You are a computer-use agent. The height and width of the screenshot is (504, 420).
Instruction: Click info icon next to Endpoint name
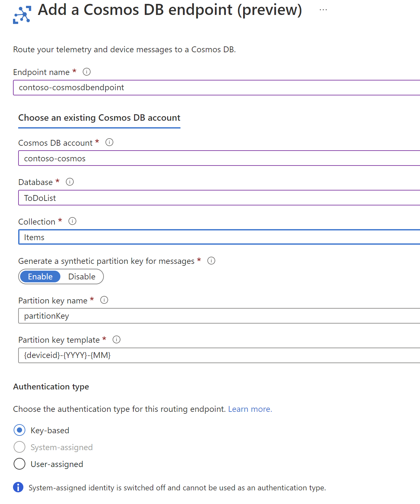(x=87, y=72)
